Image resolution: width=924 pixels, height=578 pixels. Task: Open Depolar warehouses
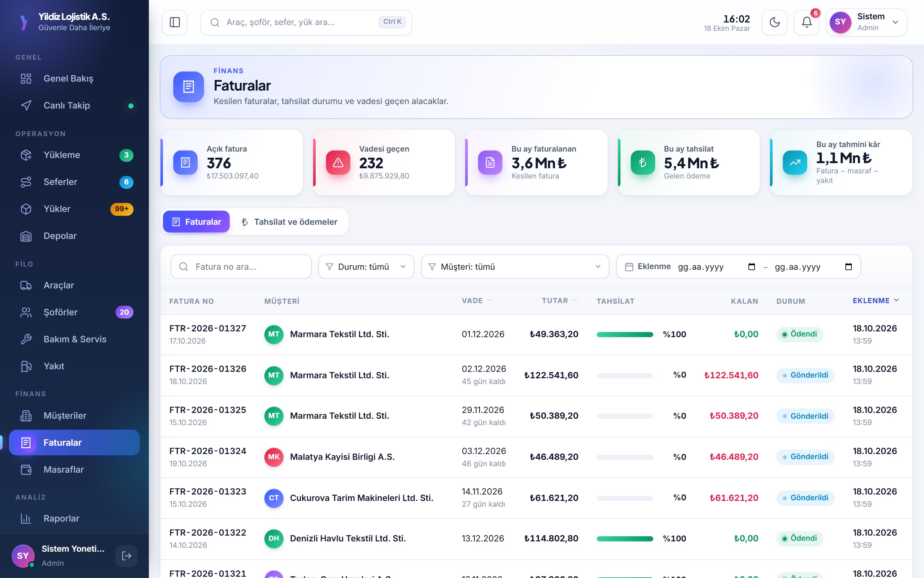[x=74, y=236]
